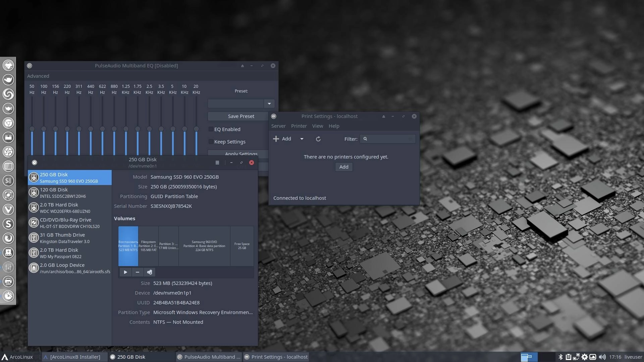
Task: Click the Bluetooth tray icon
Action: (x=561, y=357)
